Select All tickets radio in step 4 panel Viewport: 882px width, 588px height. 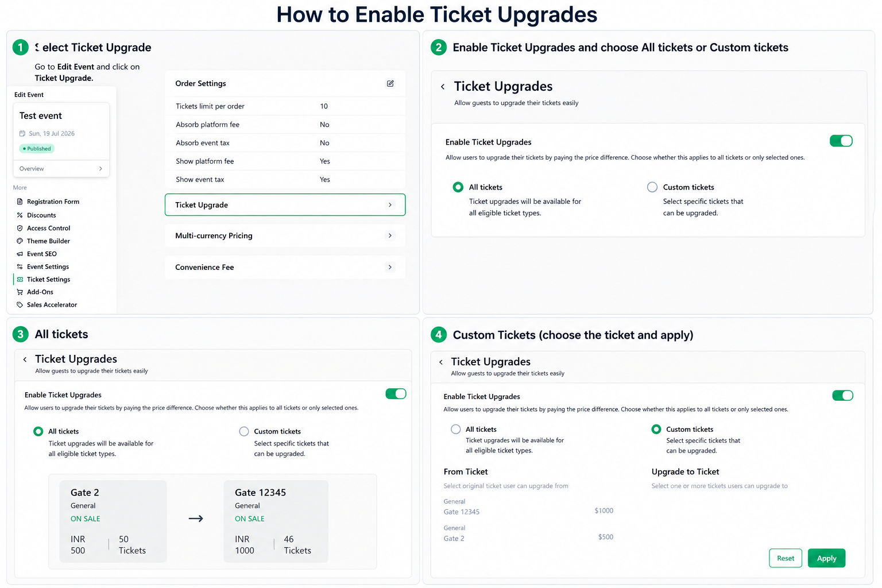(x=456, y=429)
